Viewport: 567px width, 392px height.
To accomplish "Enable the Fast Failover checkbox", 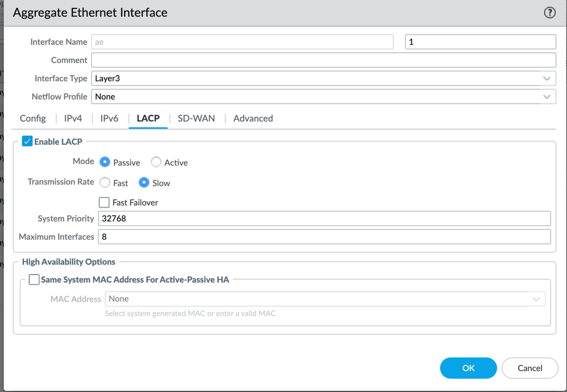I will (x=104, y=203).
